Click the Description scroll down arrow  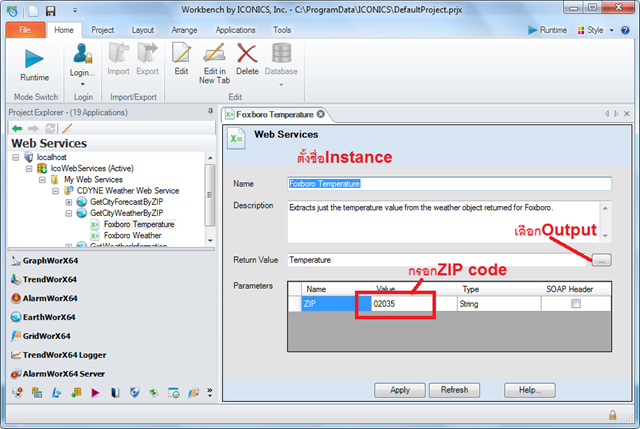[605, 236]
